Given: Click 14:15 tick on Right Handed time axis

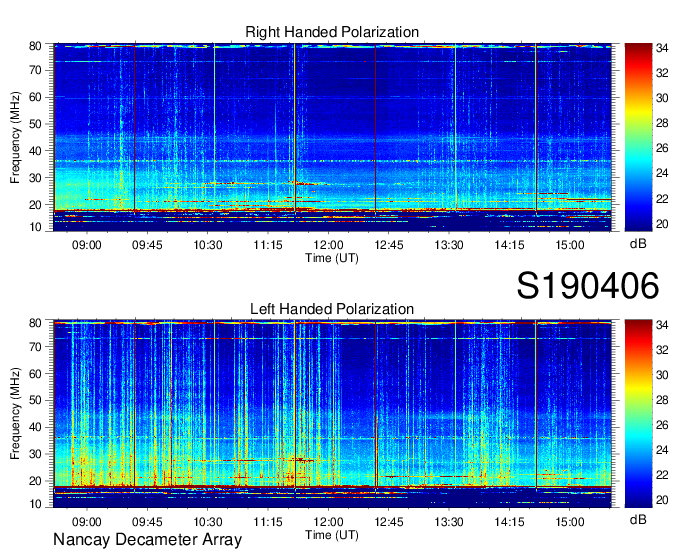Looking at the screenshot, I should pos(510,245).
